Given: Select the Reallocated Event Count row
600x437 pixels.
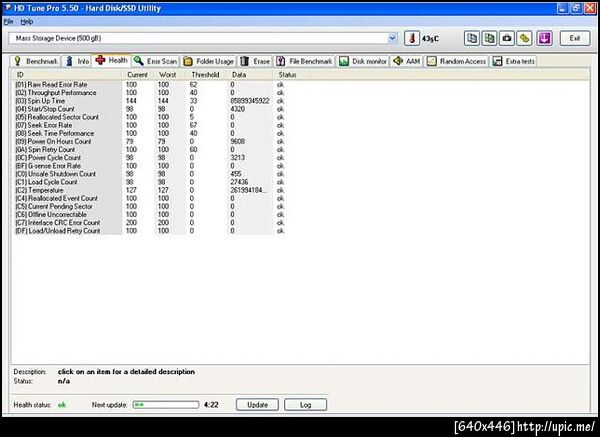Looking at the screenshot, I should [x=150, y=199].
